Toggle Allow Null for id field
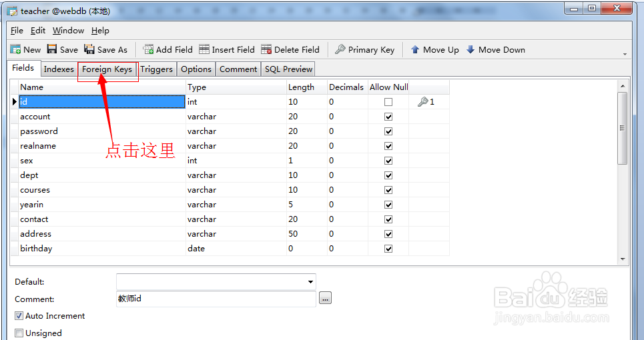The height and width of the screenshot is (340, 644). point(388,102)
